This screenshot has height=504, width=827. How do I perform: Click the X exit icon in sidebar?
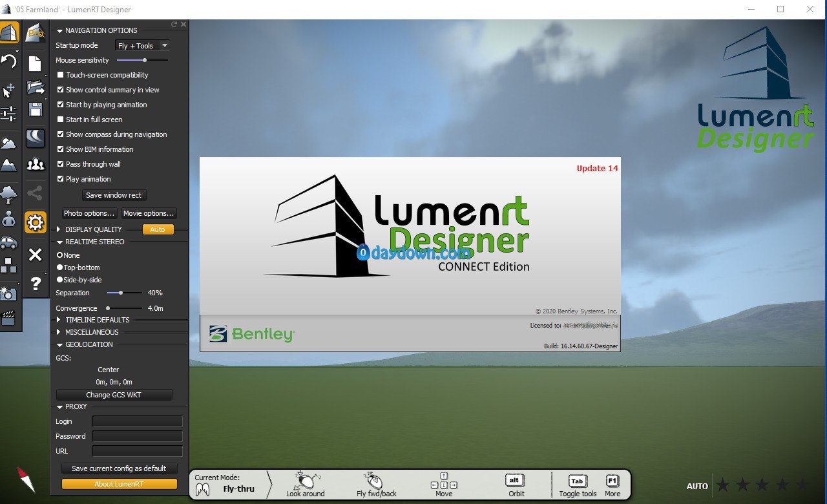click(x=36, y=255)
